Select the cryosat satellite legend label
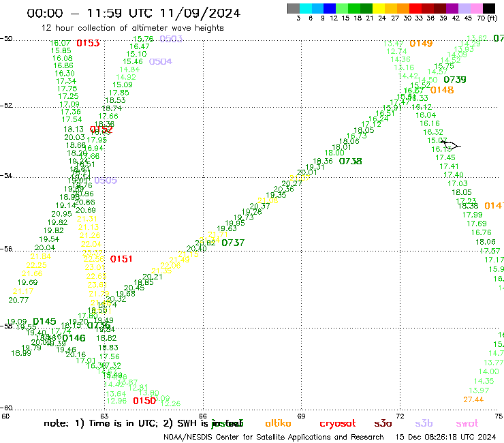 [338, 424]
